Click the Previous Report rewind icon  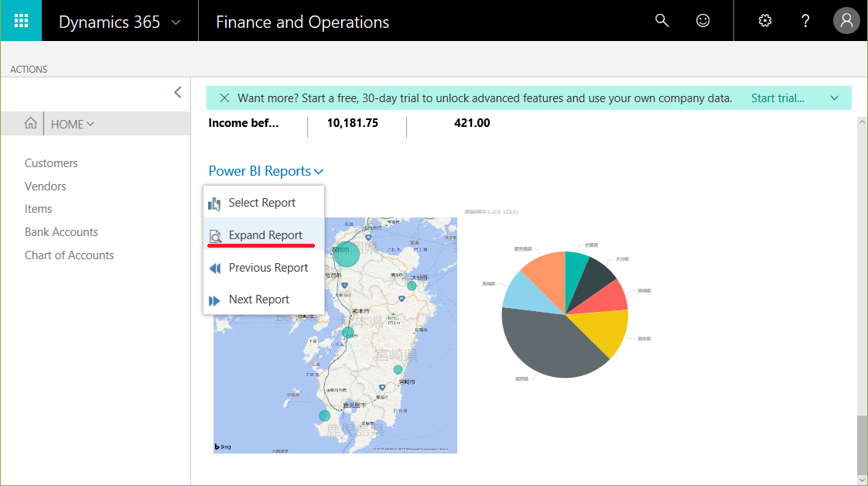pyautogui.click(x=215, y=269)
